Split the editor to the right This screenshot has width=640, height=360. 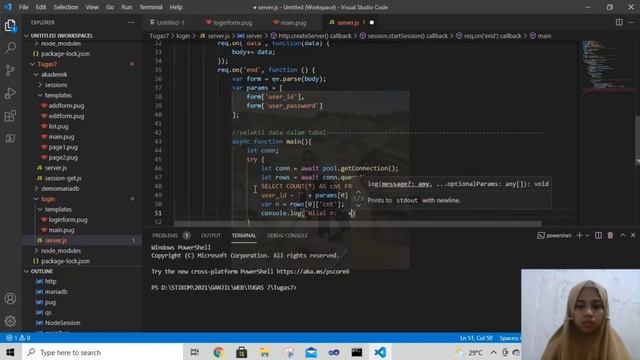click(x=619, y=22)
